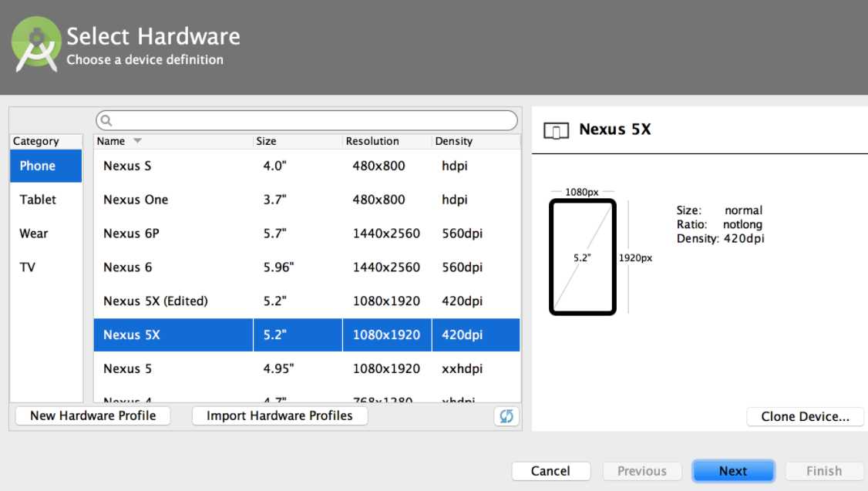Click the Category column header
Screen dimensions: 868x491
point(46,140)
